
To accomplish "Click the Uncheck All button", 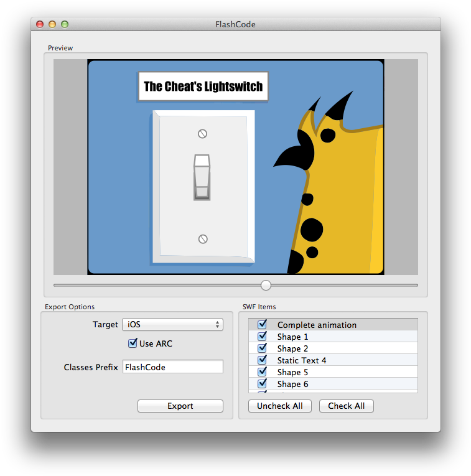I will pos(280,406).
